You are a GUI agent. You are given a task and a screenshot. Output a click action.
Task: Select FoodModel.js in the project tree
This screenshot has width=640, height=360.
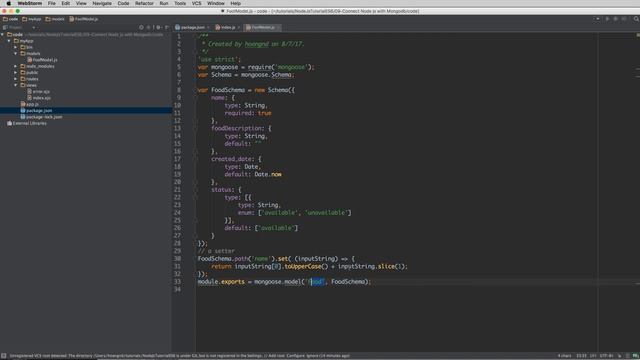[42, 60]
